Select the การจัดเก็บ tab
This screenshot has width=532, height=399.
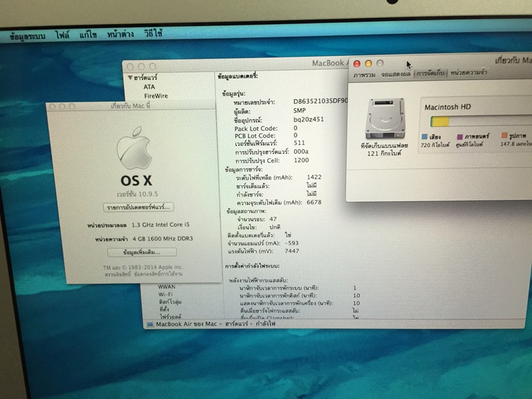430,73
